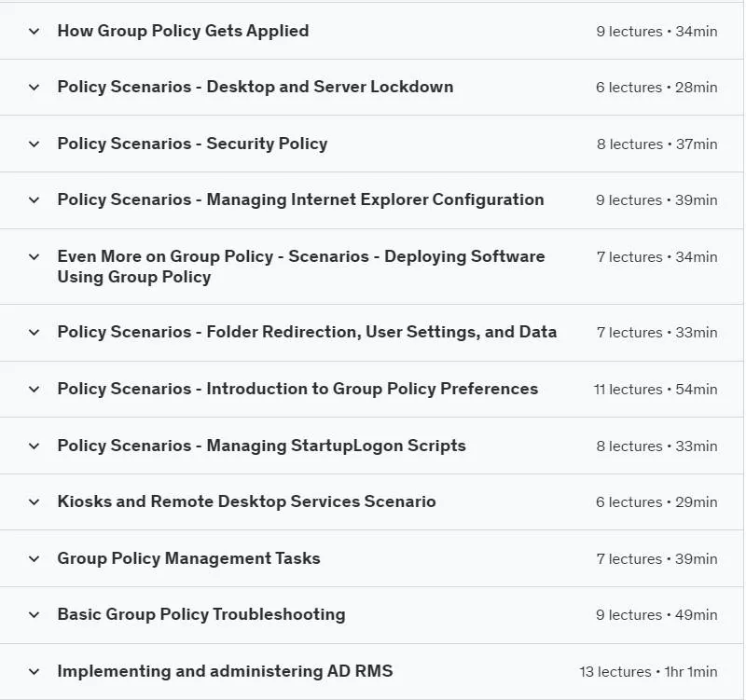Click the 11 lectures • 54min label
746x700 pixels.
656,390
